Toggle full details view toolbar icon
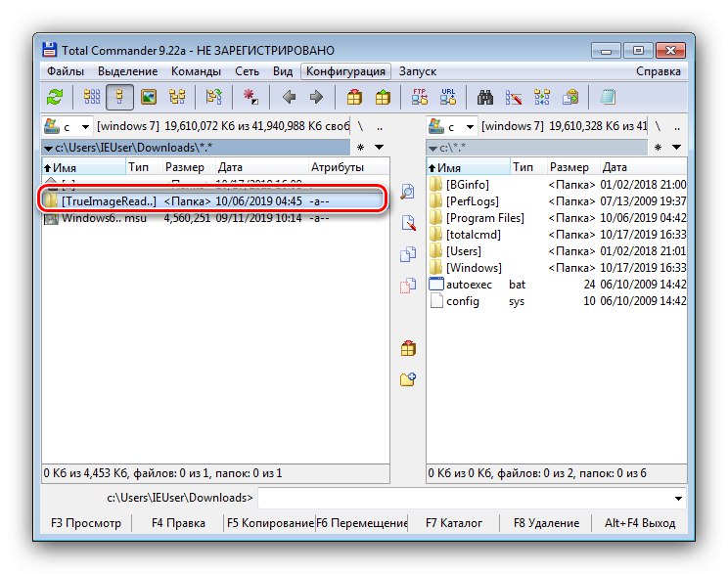Viewport: 728px width, 574px height. pos(119,97)
